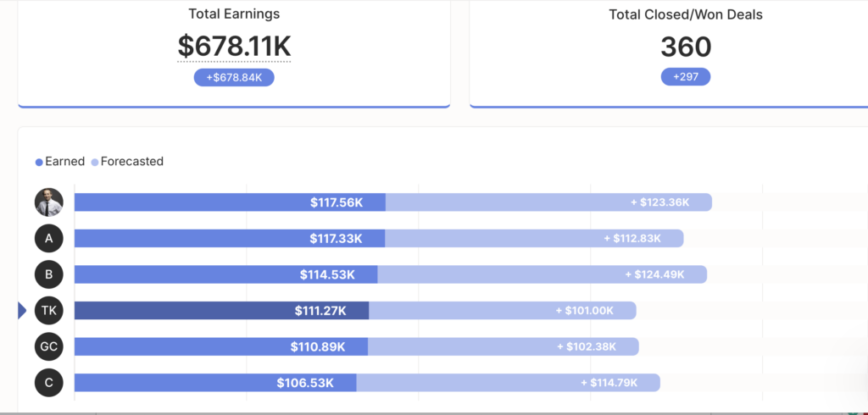Viewport: 868px width, 415px height.
Task: Open the profile photo avatar in top row
Action: (x=48, y=202)
